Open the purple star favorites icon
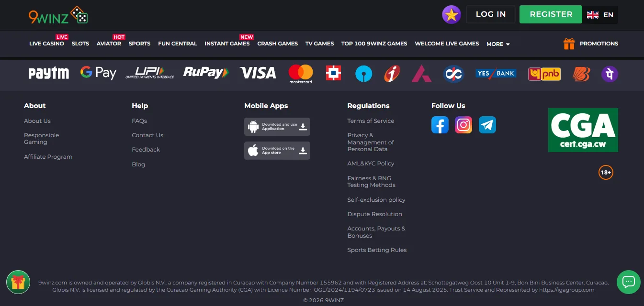This screenshot has height=306, width=644. 451,15
